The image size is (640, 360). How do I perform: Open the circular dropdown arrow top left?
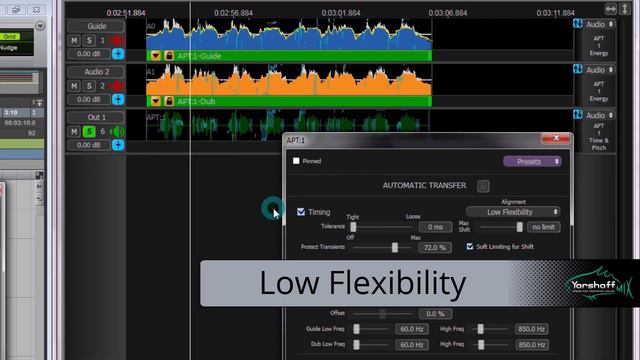tap(40, 26)
